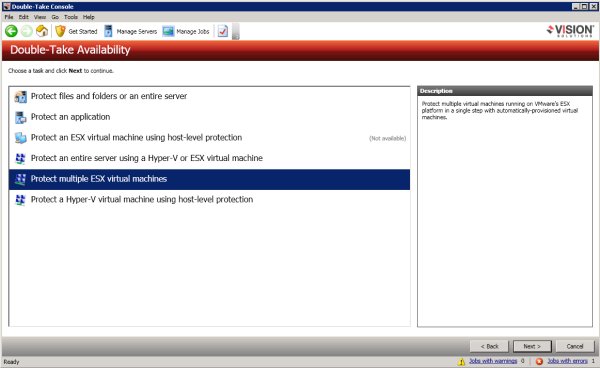
Task: Click the Vision Solutions logo
Action: 570,31
